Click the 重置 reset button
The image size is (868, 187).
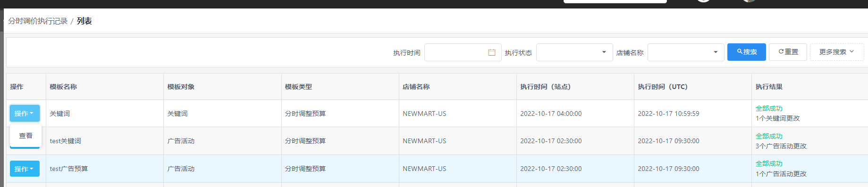point(788,52)
